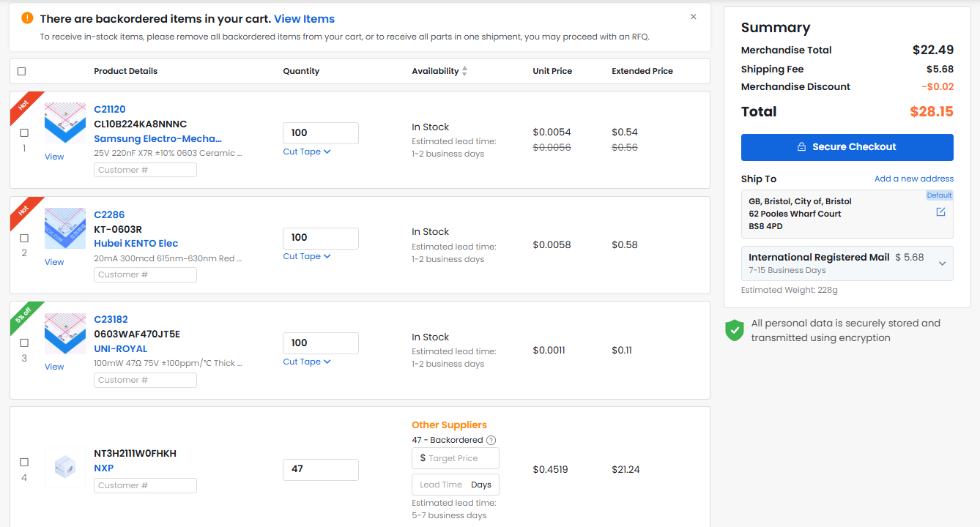Click the KT-0603R LED product thumbnail
980x527 pixels.
(64, 228)
